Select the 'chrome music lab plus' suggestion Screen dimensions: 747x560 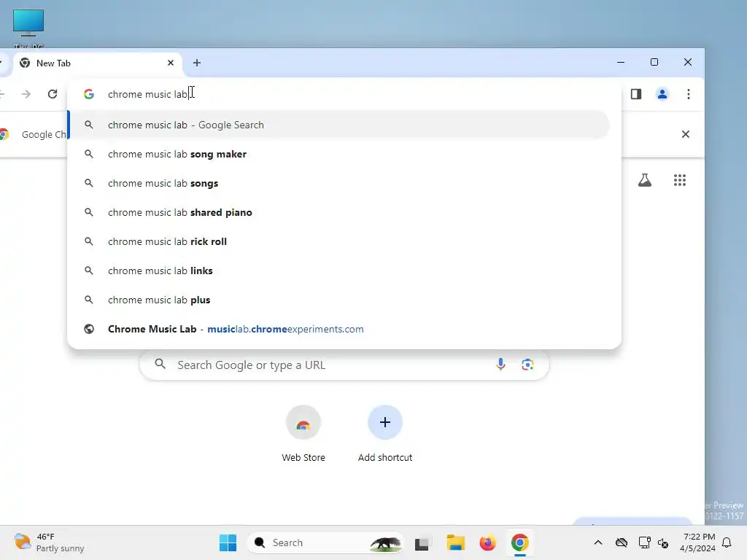339,300
